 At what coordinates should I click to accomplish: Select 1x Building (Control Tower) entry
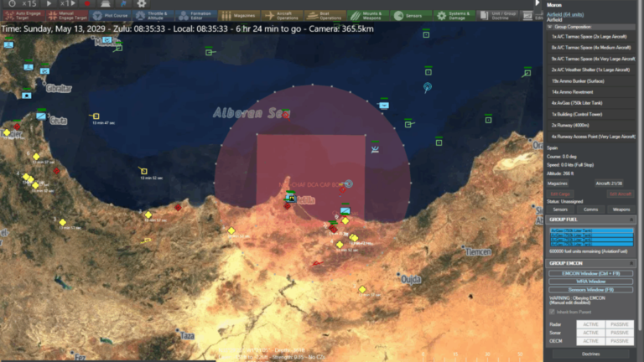591,115
